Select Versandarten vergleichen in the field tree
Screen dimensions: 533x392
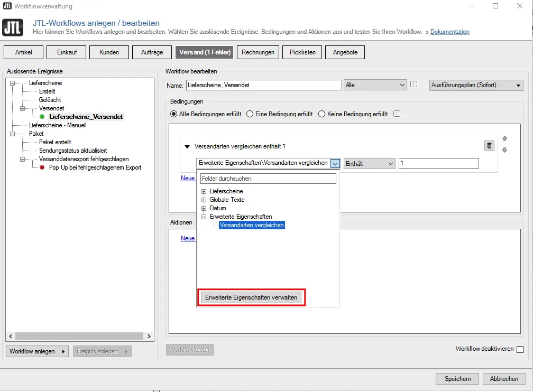pos(252,225)
